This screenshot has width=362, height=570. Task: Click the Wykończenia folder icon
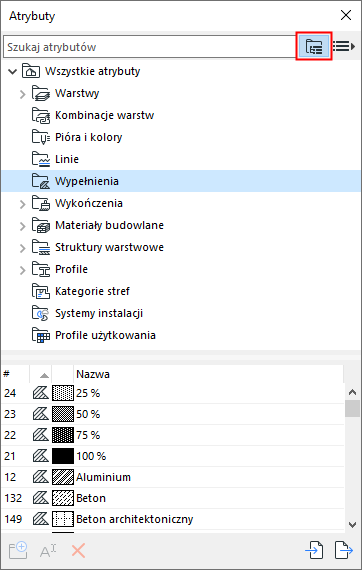[41, 203]
